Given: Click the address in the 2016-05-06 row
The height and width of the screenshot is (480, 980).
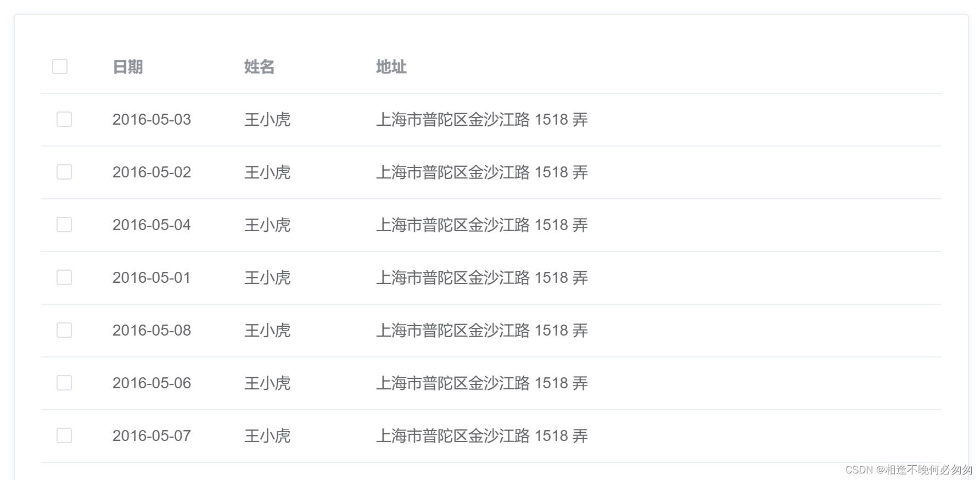Looking at the screenshot, I should point(482,383).
